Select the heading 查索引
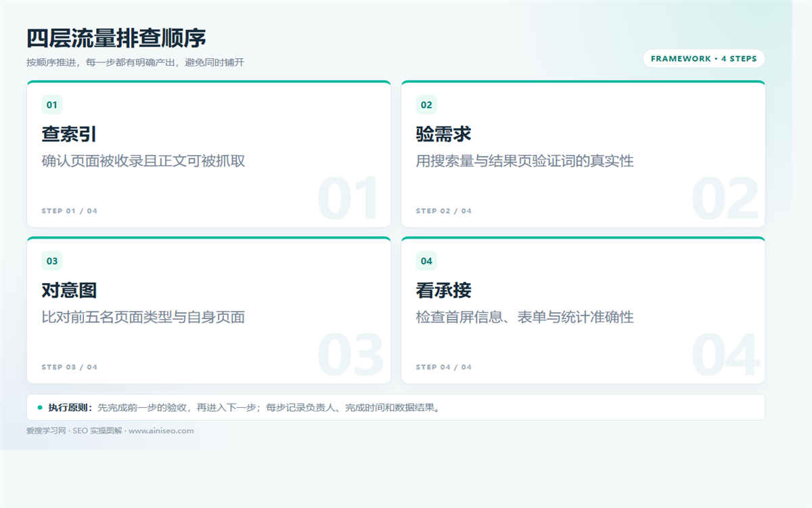812x508 pixels. point(69,134)
